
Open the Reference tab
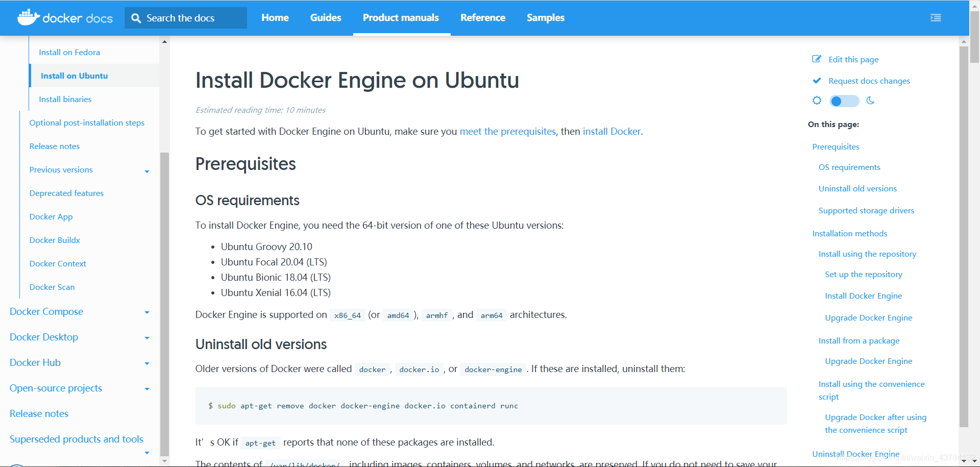[x=483, y=18]
